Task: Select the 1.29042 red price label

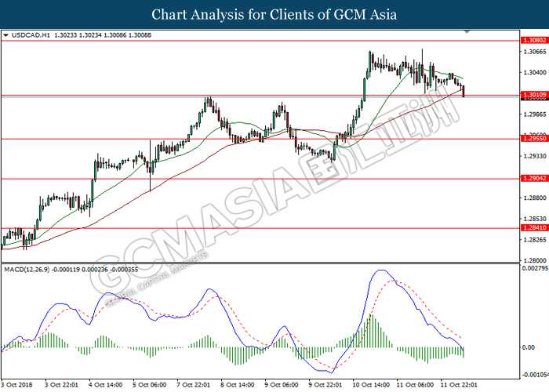Action: click(534, 179)
